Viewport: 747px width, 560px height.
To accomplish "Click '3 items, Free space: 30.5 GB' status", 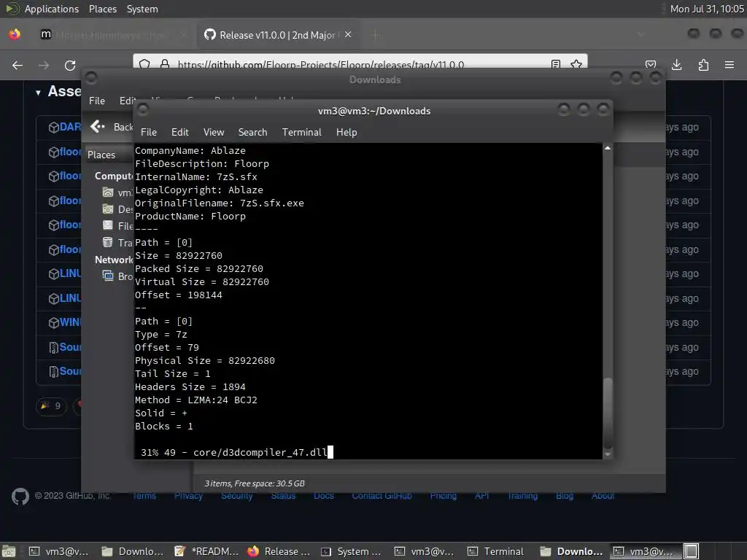I will 255,483.
